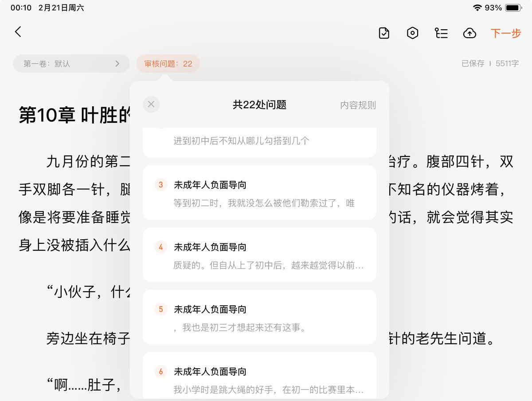Expand the 第一卷：默认 volume selector
The width and height of the screenshot is (532, 401).
pos(71,63)
